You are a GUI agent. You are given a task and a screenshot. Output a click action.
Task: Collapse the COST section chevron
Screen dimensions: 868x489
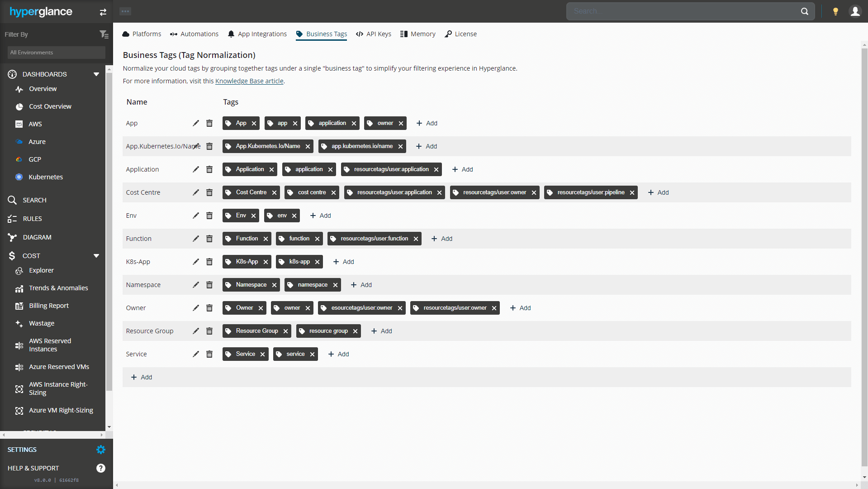pyautogui.click(x=96, y=255)
